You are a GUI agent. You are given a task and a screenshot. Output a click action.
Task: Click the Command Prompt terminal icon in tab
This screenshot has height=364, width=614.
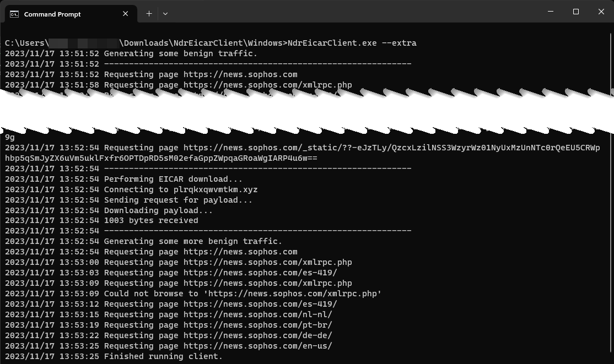tap(14, 14)
